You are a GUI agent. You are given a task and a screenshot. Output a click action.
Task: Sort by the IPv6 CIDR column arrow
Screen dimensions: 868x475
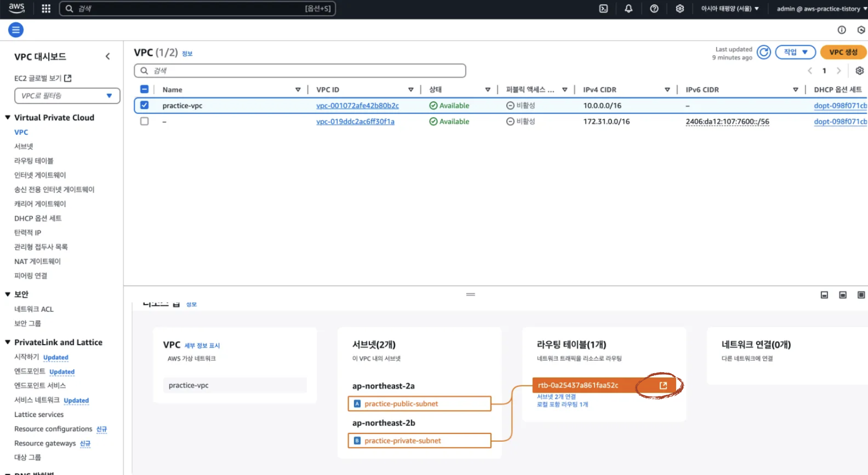coord(795,89)
